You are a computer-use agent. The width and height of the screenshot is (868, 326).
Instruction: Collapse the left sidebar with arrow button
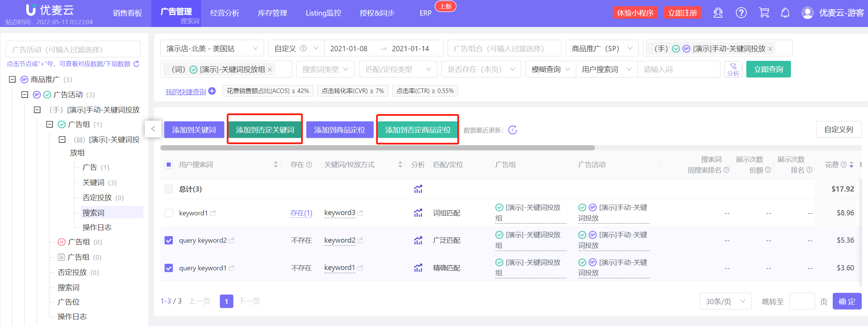point(153,129)
